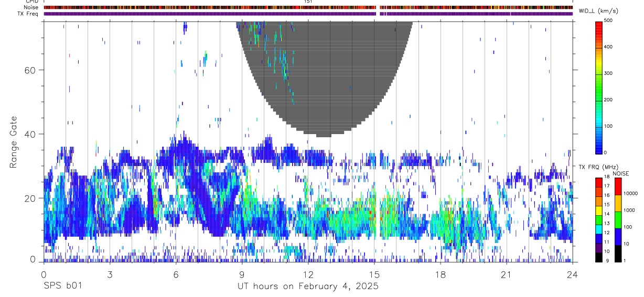Click the 11 label on the TX FRQ legend
644x297 pixels.
click(606, 241)
